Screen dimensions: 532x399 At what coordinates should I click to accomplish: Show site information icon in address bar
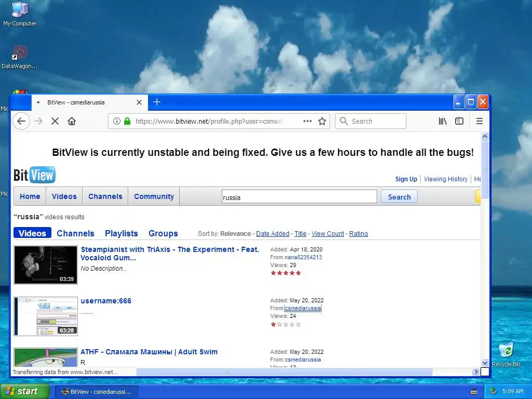tap(117, 121)
